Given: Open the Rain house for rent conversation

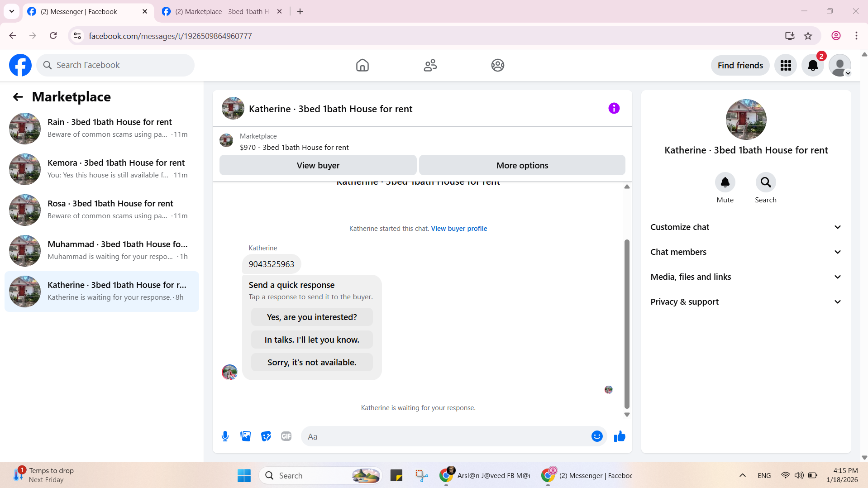Looking at the screenshot, I should 102,129.
